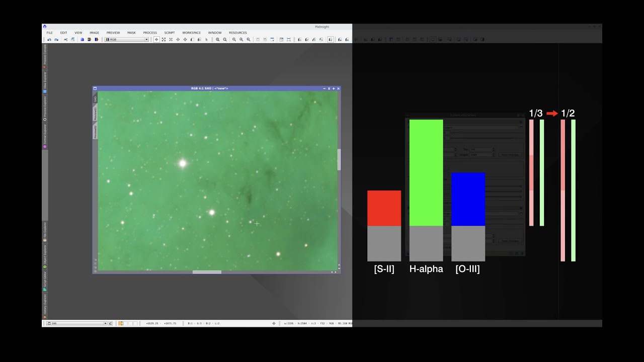This screenshot has height=362, width=644.
Task: Click the crosshair icon in the status bar
Action: click(x=274, y=323)
